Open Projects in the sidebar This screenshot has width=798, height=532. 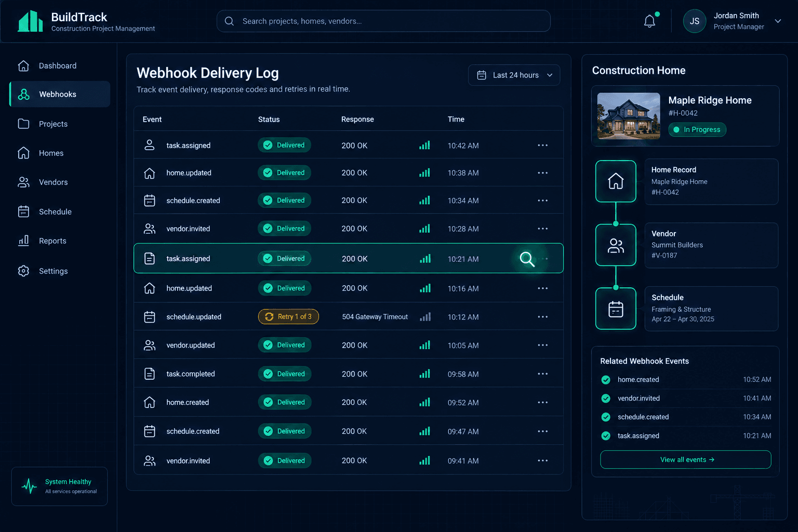tap(60, 124)
